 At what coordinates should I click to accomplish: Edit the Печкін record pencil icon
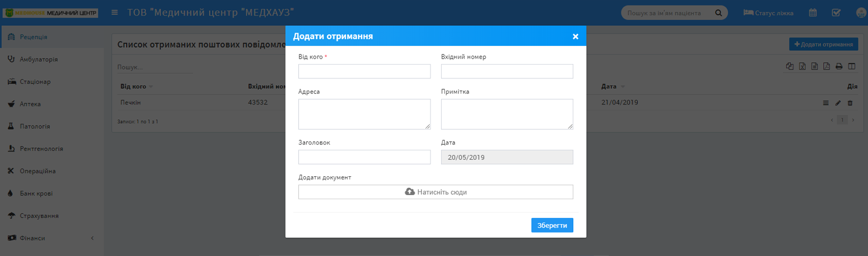(x=838, y=103)
